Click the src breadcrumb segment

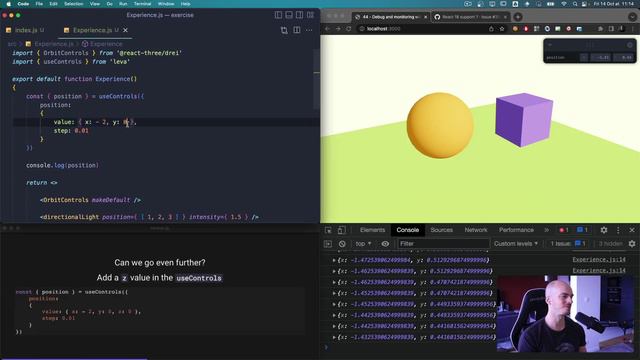pyautogui.click(x=12, y=44)
